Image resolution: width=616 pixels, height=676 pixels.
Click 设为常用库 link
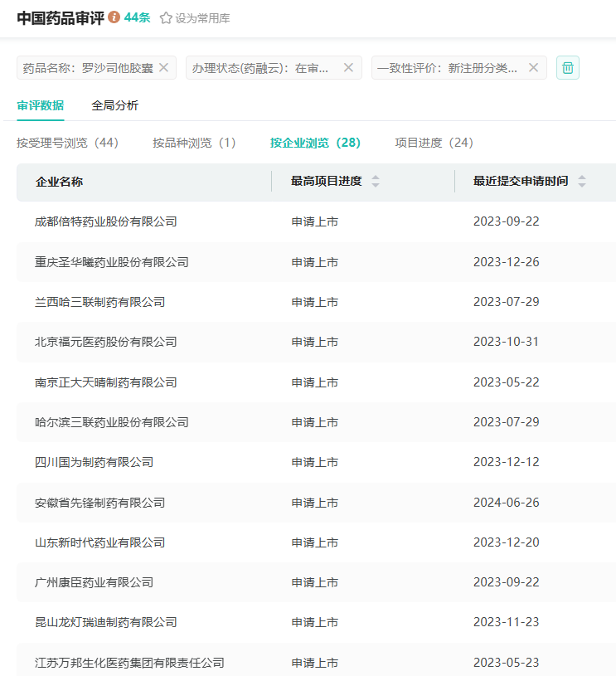[x=202, y=18]
